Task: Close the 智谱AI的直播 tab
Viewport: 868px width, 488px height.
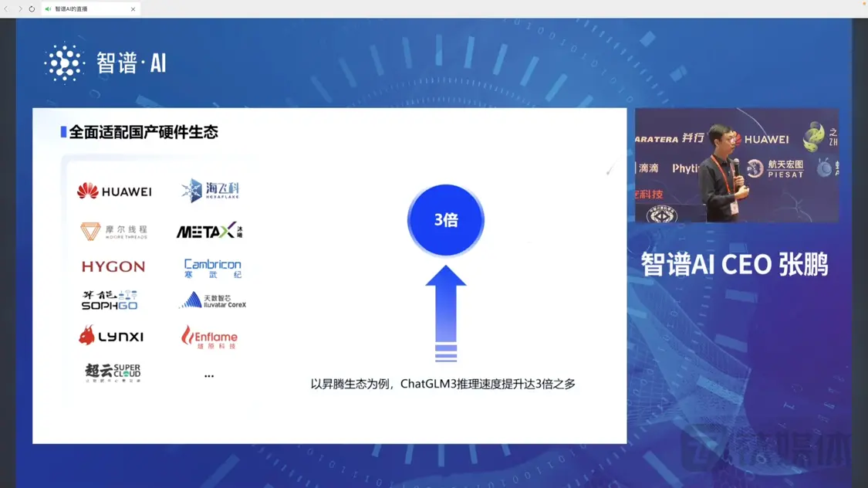Action: coord(133,8)
